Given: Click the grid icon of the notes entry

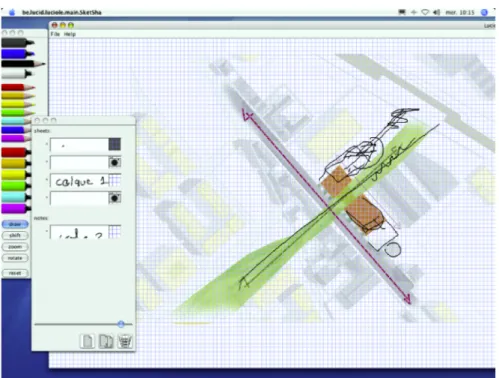Looking at the screenshot, I should pos(115,232).
